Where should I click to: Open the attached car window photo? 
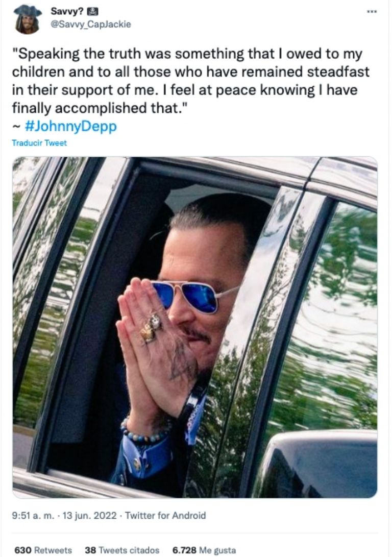click(195, 327)
